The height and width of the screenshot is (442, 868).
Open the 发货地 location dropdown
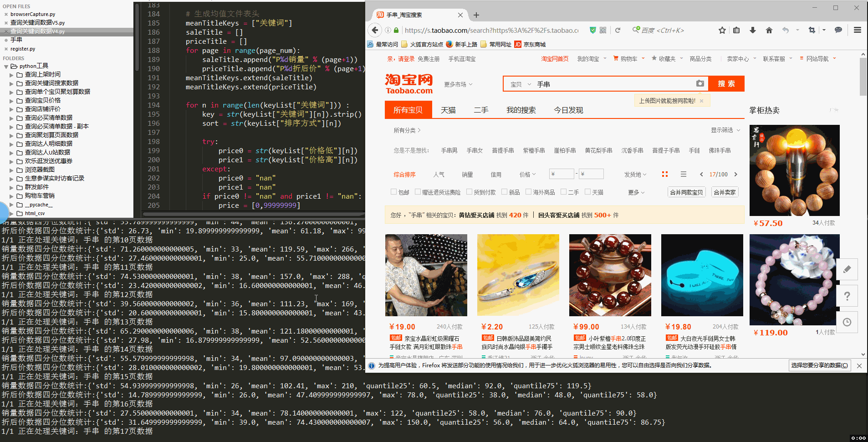(x=635, y=175)
